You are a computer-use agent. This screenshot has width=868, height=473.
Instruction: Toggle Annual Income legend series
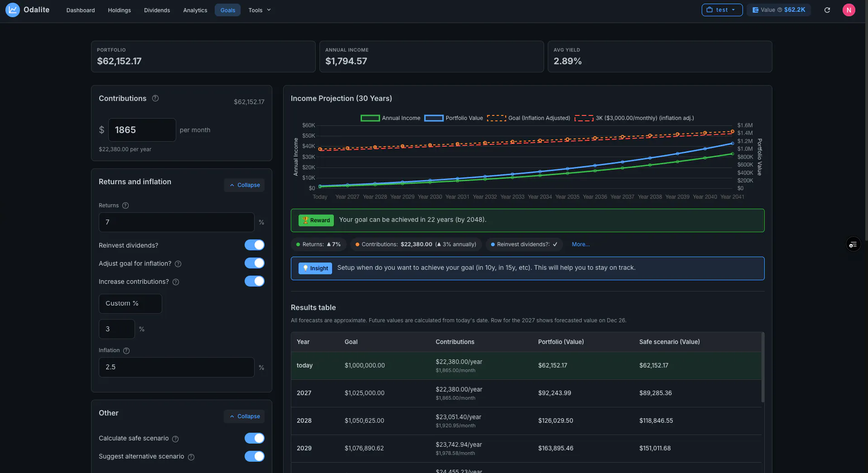(x=391, y=118)
